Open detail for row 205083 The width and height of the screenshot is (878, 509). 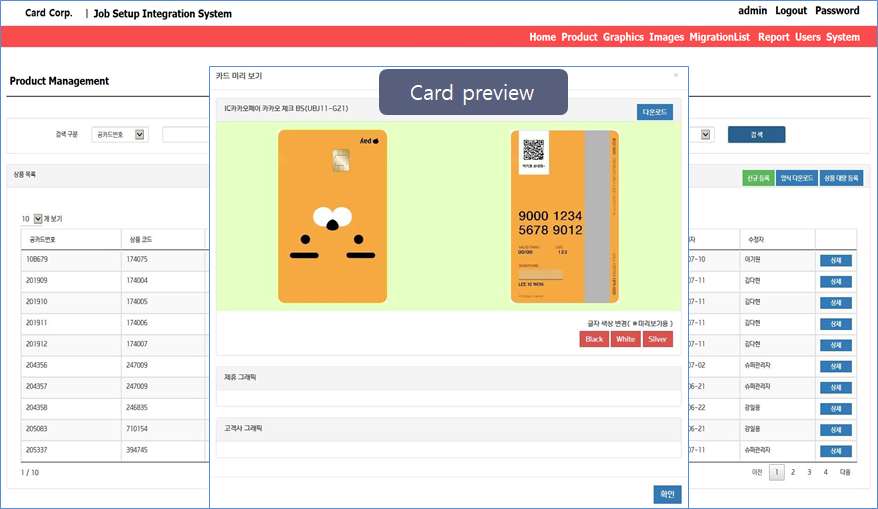point(835,430)
